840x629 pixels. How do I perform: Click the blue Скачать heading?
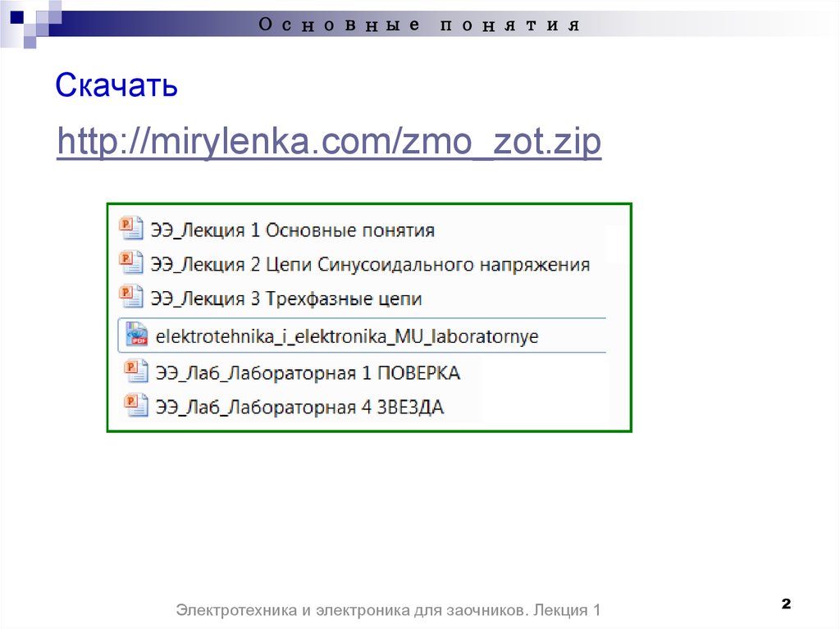click(116, 85)
